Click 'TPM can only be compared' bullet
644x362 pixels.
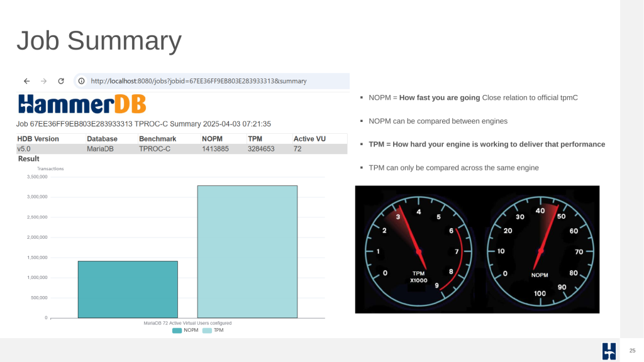tap(453, 168)
